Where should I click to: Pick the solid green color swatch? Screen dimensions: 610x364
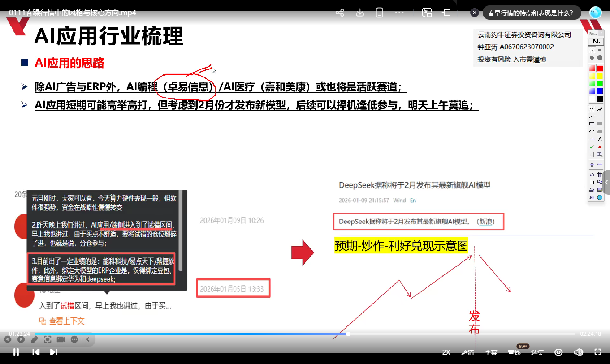600,84
